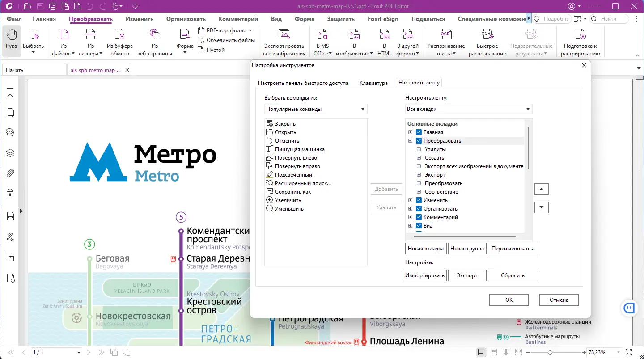Click В другой формат icon
Image resolution: width=644 pixels, height=359 pixels.
[x=408, y=35]
